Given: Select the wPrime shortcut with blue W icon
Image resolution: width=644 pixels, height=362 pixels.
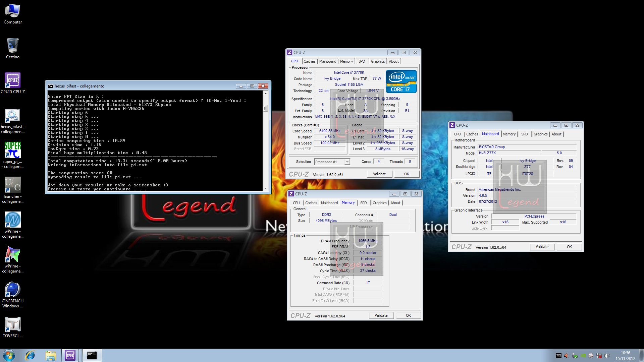Looking at the screenshot, I should (13, 225).
